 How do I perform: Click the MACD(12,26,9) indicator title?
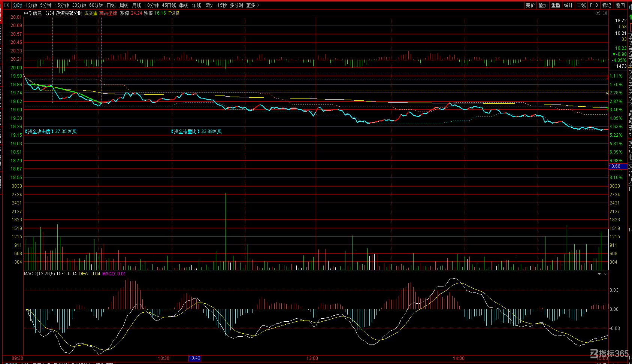[39, 274]
